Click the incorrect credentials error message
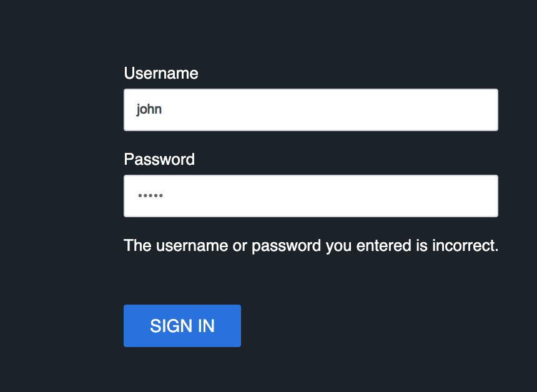This screenshot has width=537, height=392. 311,245
